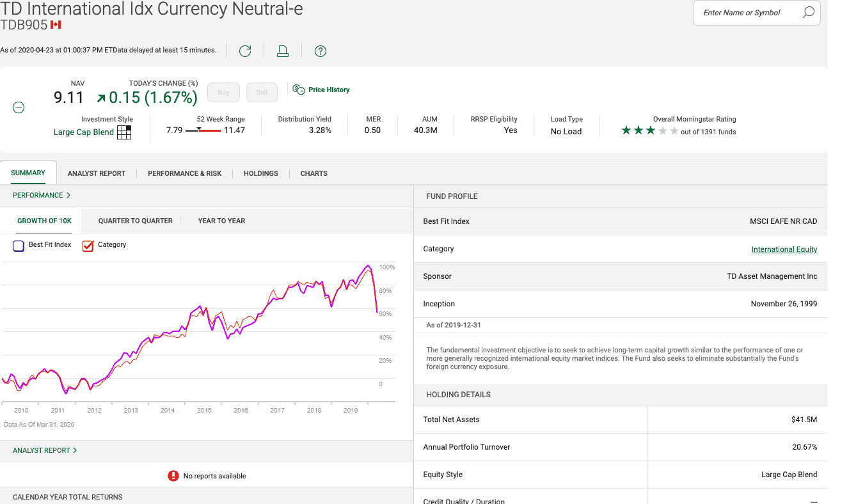Click the refresh quote icon

coord(245,51)
